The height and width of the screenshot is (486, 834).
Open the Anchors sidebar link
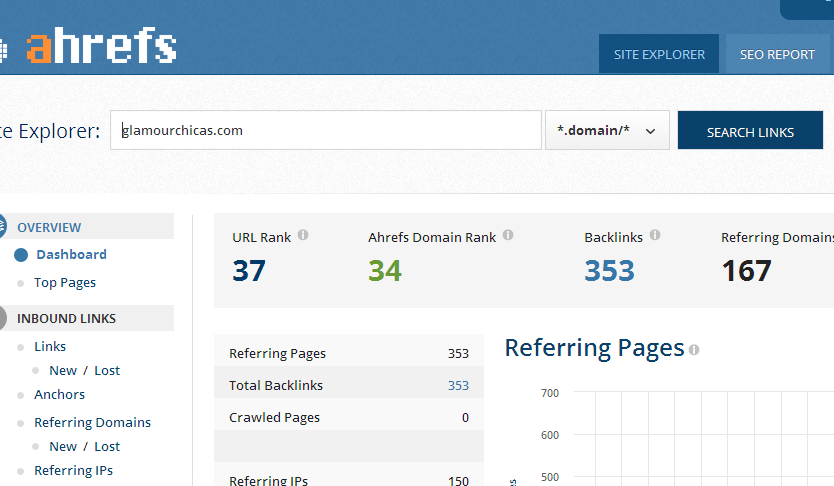pyautogui.click(x=60, y=395)
